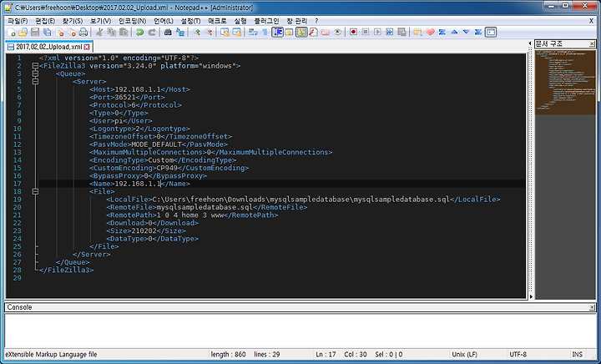This screenshot has width=601, height=364.
Task: Click the pink heart toolbar icon
Action: point(430,33)
